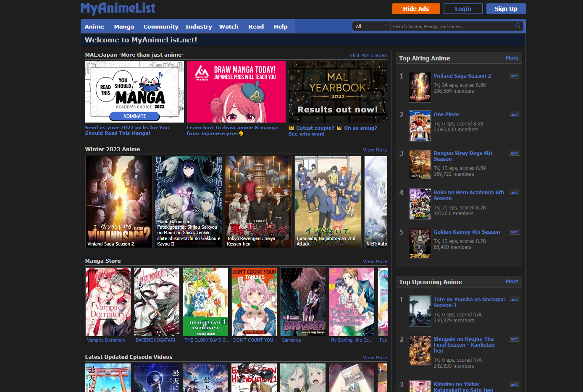Click More in Top Airing Anime
583x392 pixels.
512,58
